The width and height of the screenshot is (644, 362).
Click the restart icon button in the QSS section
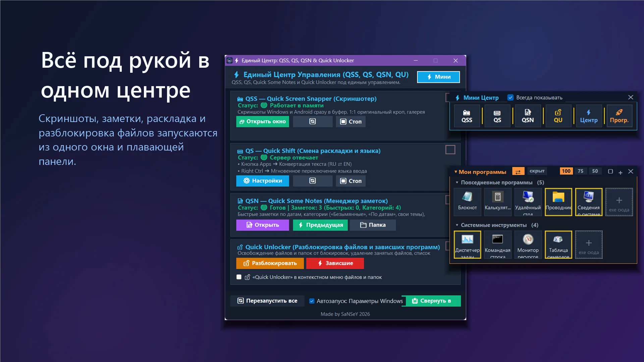[x=313, y=121]
